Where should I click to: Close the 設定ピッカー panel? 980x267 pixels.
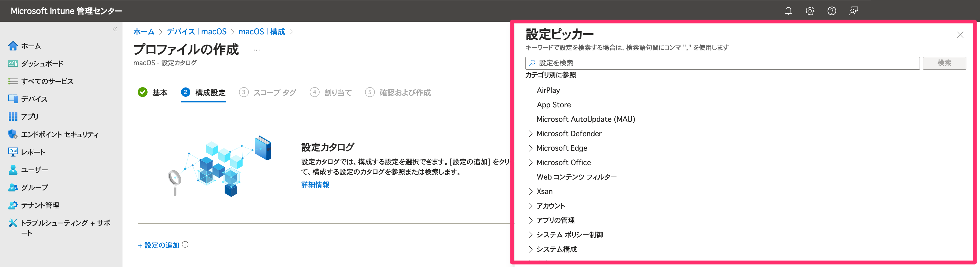click(960, 35)
